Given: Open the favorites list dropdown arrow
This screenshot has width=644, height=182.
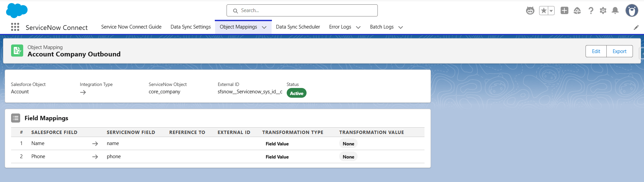Looking at the screenshot, I should [x=551, y=11].
